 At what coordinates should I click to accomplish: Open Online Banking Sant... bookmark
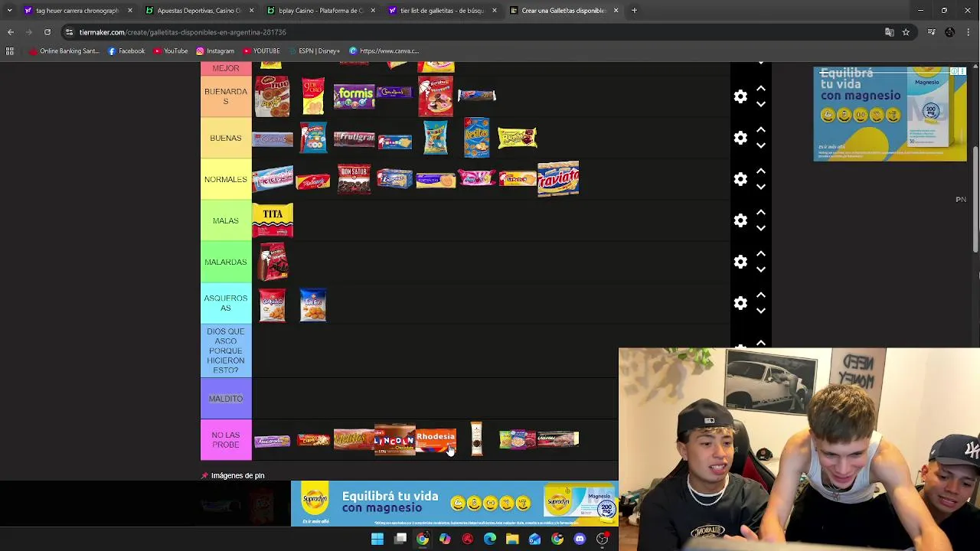point(64,51)
